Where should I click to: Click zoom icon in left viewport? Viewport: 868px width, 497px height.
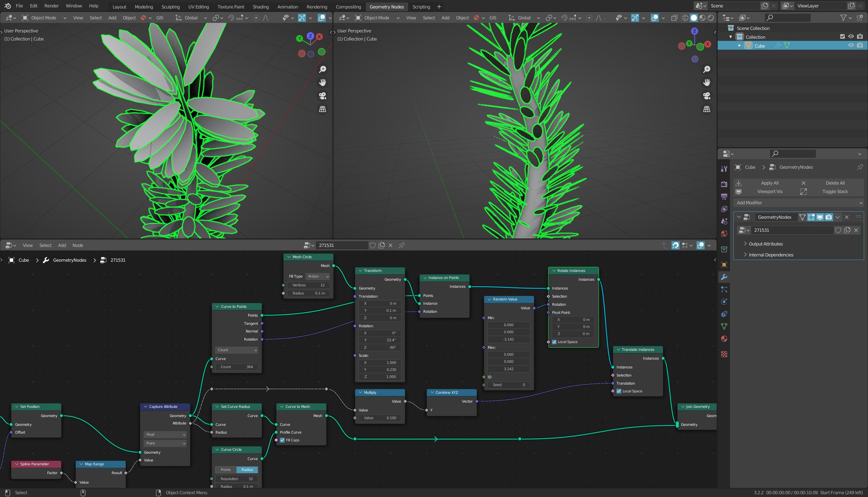(x=322, y=69)
